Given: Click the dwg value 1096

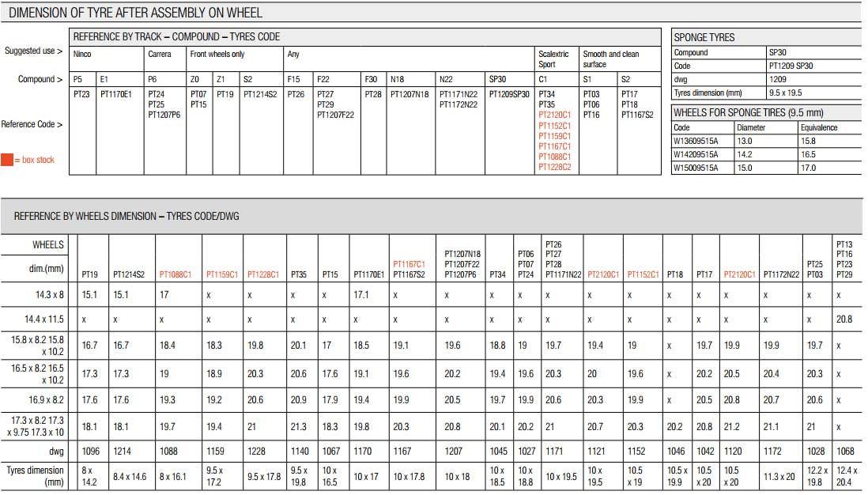Looking at the screenshot, I should coord(90,450).
